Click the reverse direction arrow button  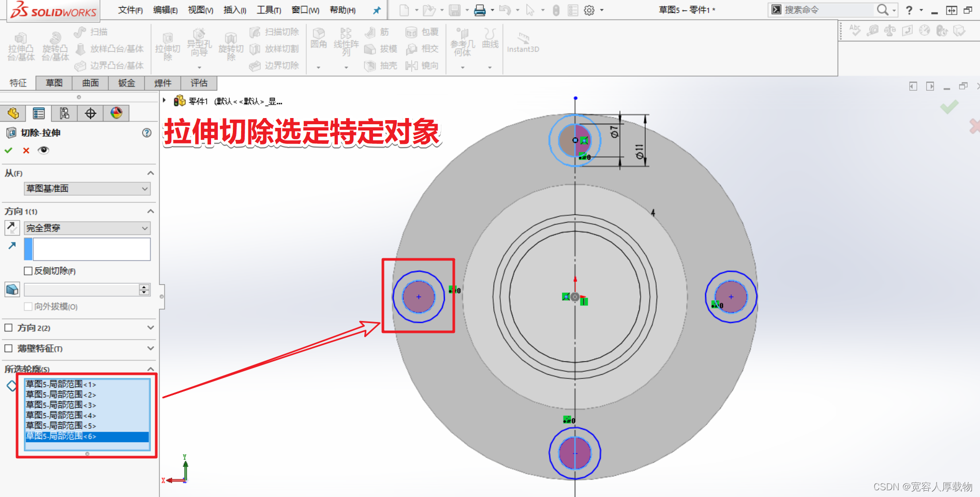pyautogui.click(x=12, y=228)
